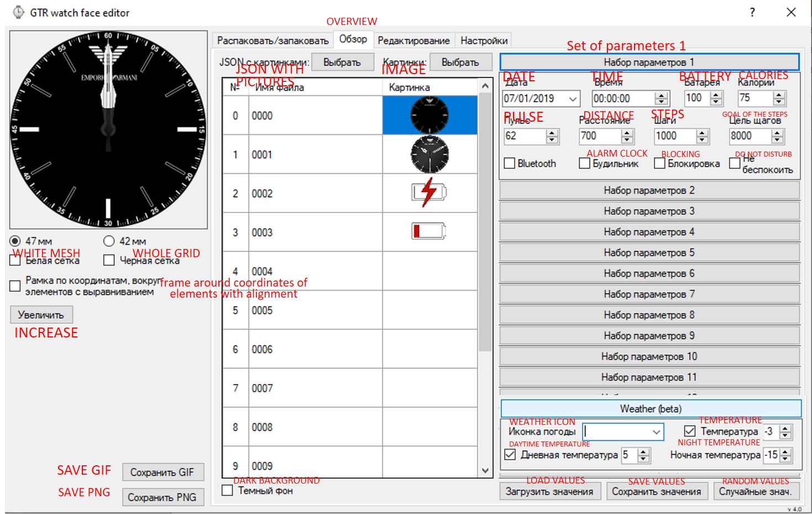Expand Набор параметров 10
The image size is (812, 514).
[x=649, y=356]
